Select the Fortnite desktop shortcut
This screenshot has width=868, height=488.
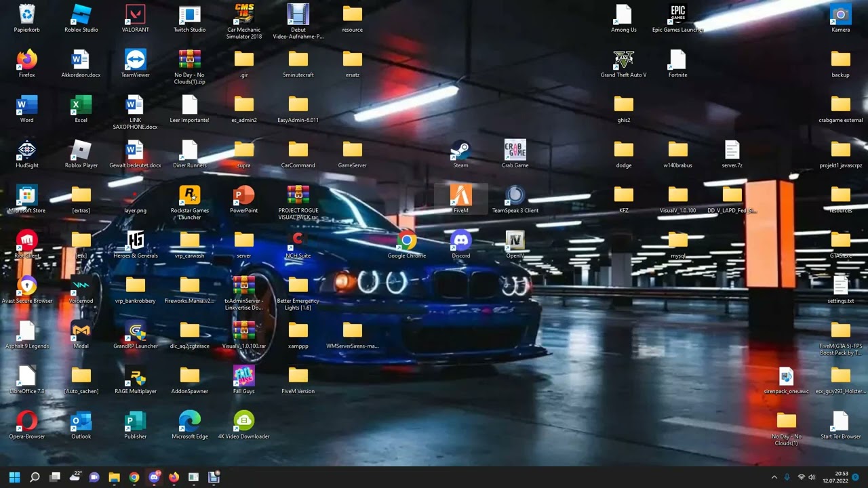(x=678, y=64)
